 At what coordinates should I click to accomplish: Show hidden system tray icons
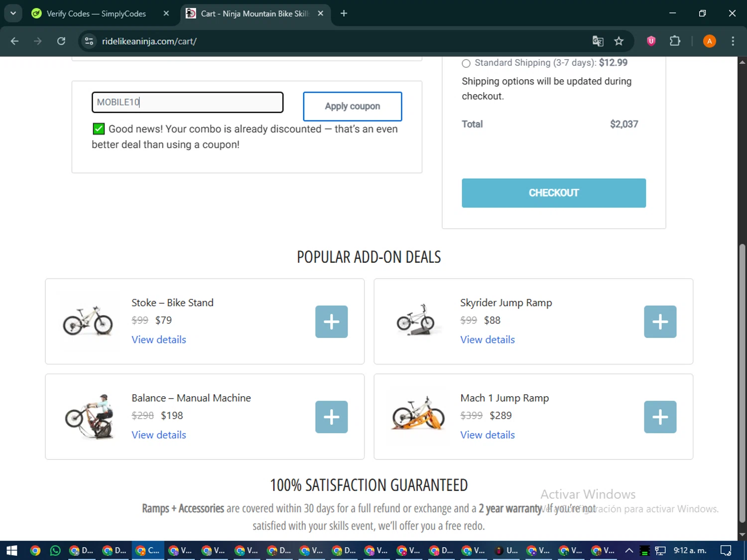pos(629,551)
